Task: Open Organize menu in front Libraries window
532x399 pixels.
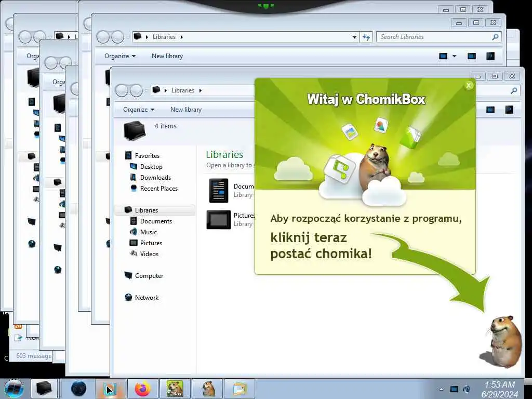Action: coord(138,110)
